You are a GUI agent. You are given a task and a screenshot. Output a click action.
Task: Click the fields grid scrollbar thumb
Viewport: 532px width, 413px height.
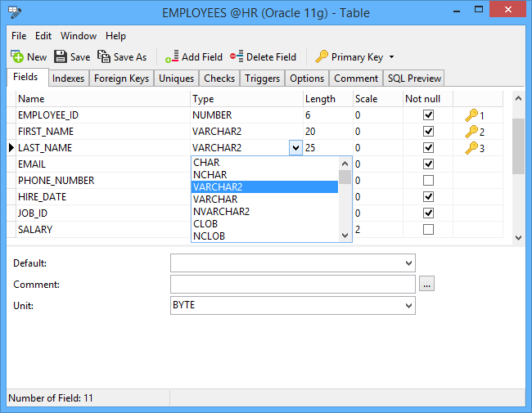coord(518,146)
